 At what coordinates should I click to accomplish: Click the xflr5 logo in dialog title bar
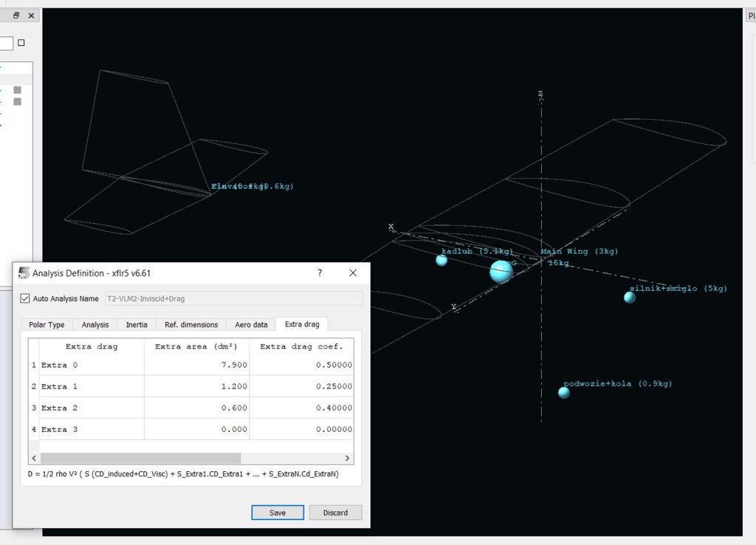(x=24, y=273)
